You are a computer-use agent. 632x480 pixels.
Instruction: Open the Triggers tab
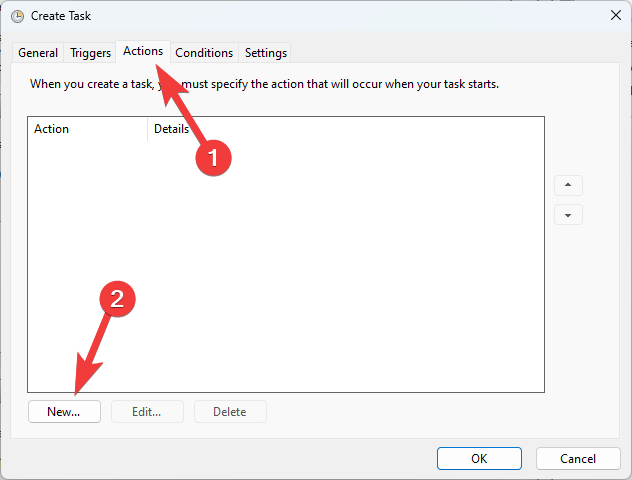coord(90,53)
